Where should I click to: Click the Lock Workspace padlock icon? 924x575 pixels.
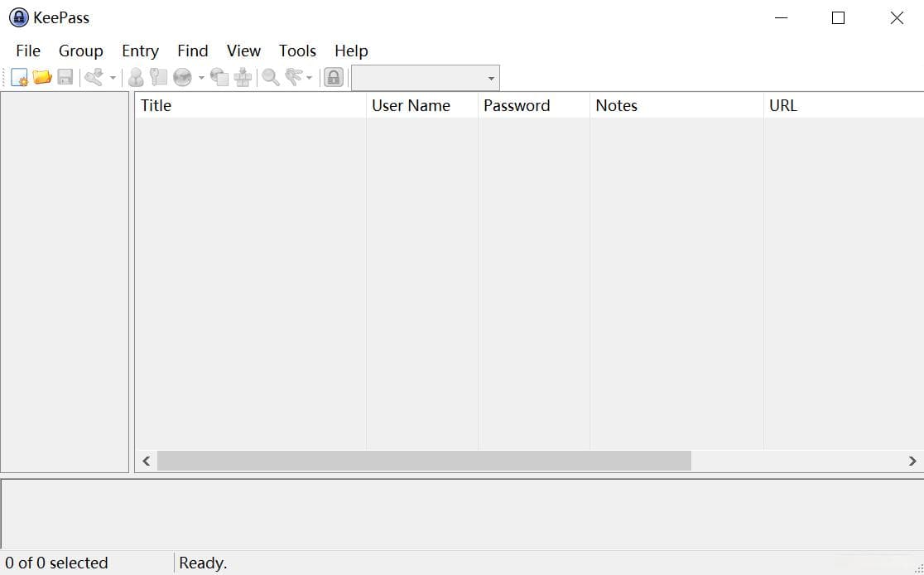pos(334,77)
